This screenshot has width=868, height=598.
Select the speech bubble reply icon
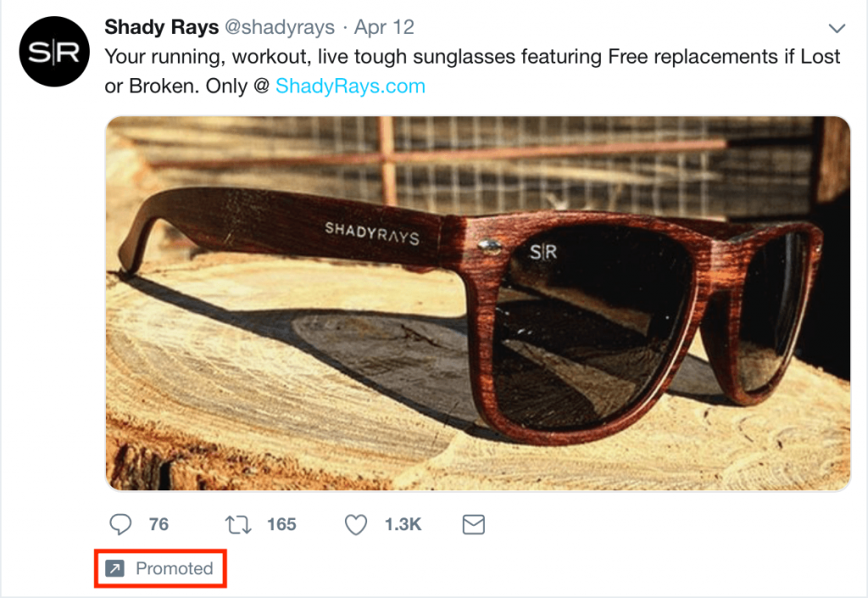(120, 524)
